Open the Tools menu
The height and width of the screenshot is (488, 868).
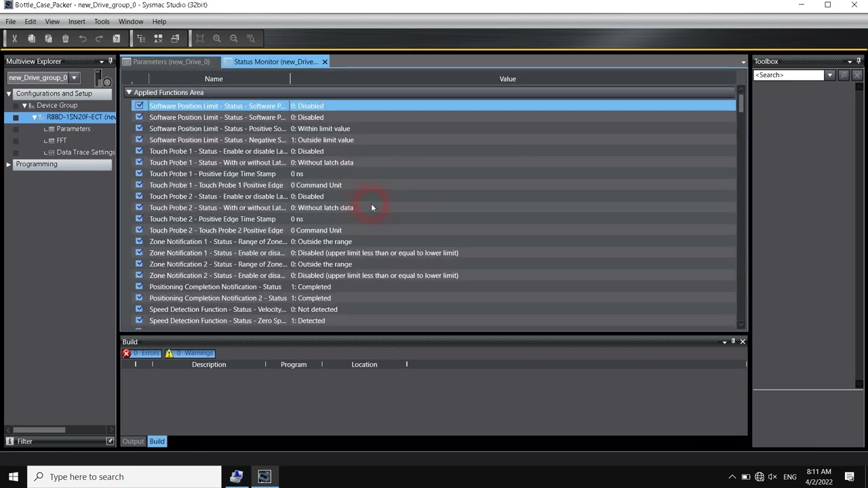(x=102, y=22)
